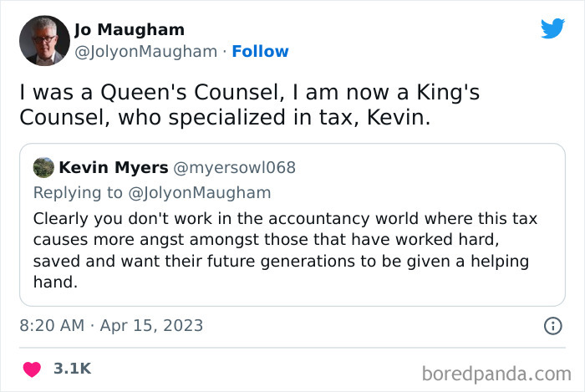The width and height of the screenshot is (585, 392).
Task: Click the @JolyonMaugham handle beside Follow
Action: coord(146,52)
